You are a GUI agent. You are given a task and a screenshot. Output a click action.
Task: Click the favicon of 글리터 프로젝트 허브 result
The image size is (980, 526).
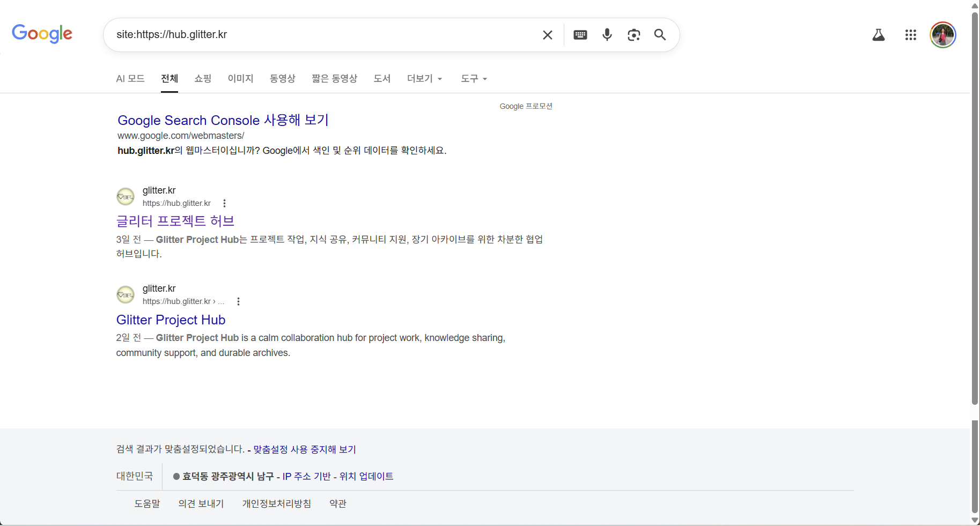coord(126,197)
